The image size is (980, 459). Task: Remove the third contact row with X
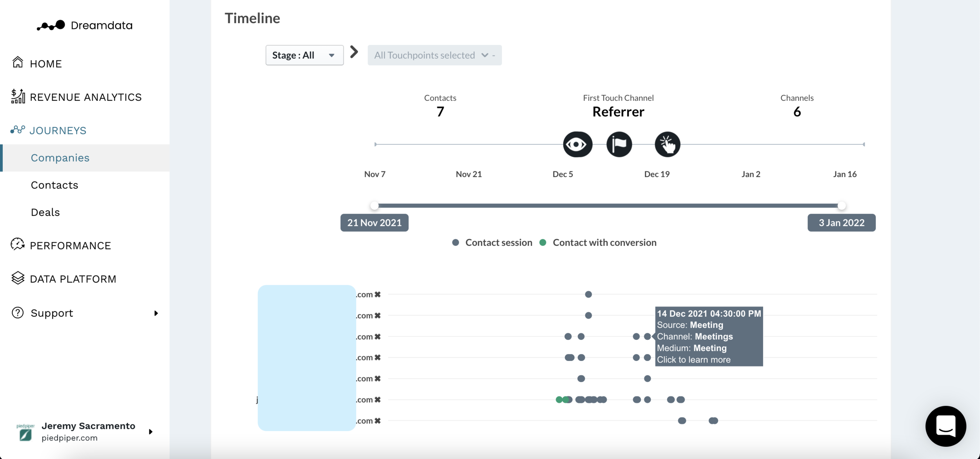point(377,337)
